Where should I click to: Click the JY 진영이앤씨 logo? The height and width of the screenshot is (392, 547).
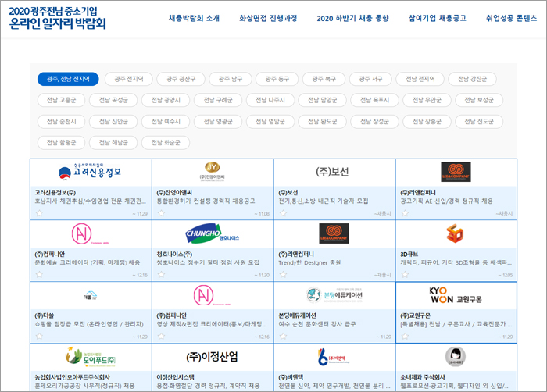click(x=212, y=171)
